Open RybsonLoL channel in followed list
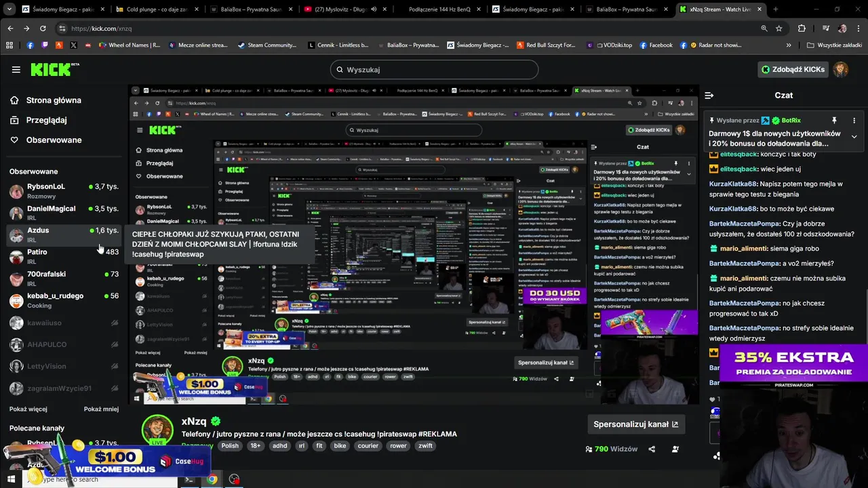The width and height of the screenshot is (868, 488). pyautogui.click(x=64, y=190)
